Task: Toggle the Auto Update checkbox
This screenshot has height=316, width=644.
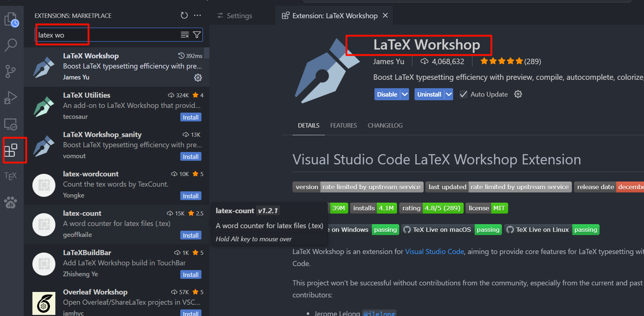Action: pos(463,94)
